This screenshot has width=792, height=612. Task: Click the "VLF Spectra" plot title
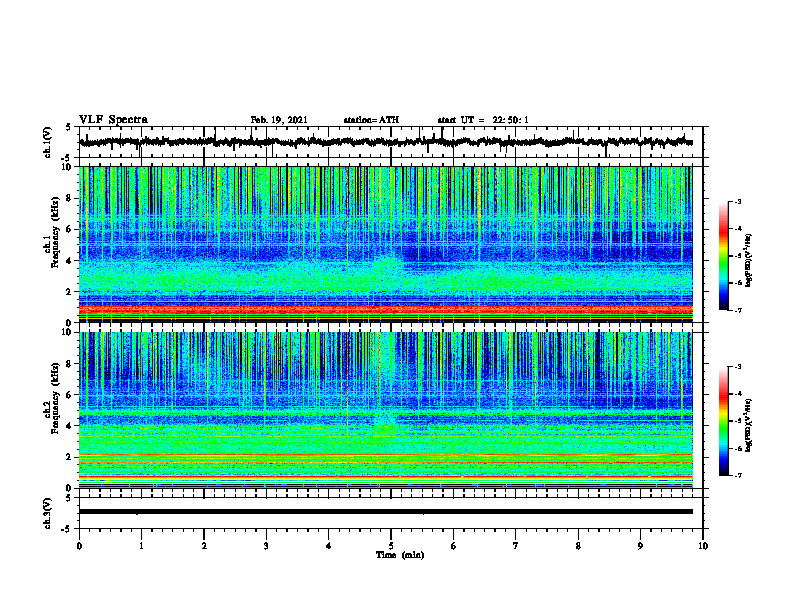(113, 120)
